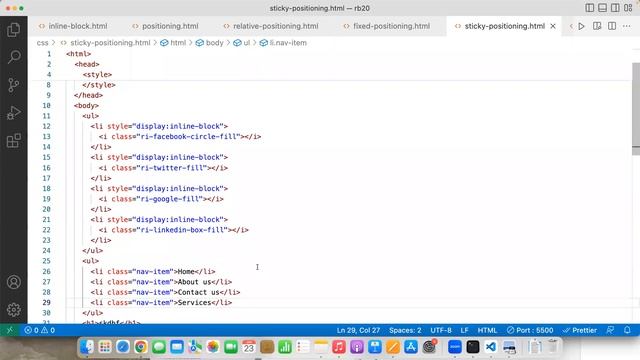Open the feedback icon in status bar
Viewport: 640px width, 360px height.
[x=610, y=330]
